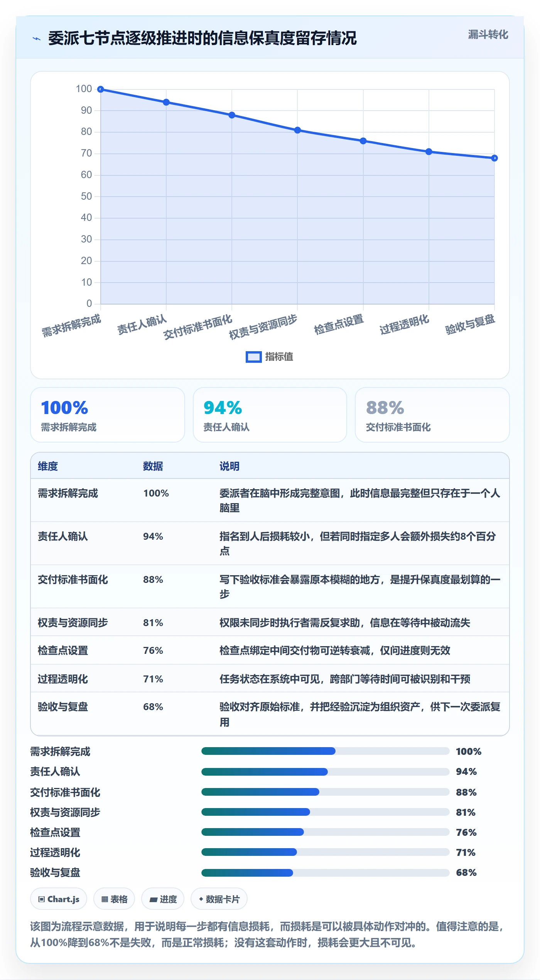Click the x-axis label 验收与复盘
The width and height of the screenshot is (540, 980).
(470, 325)
